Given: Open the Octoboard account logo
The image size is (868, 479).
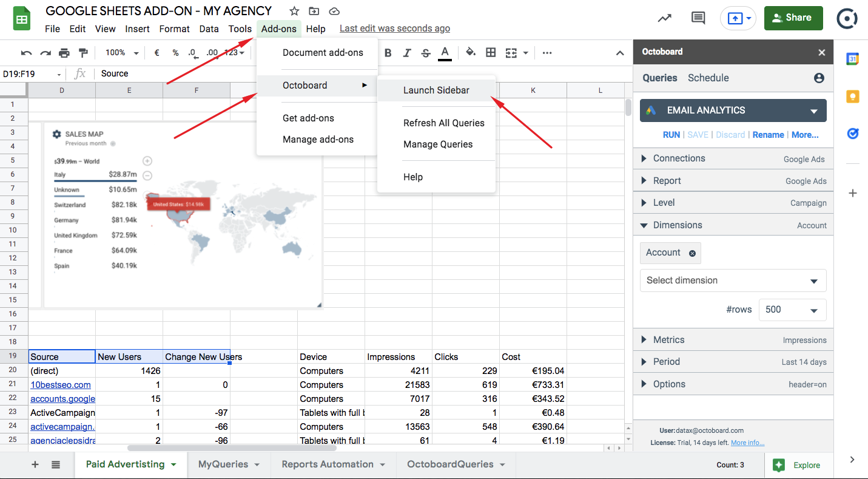Looking at the screenshot, I should point(847,18).
